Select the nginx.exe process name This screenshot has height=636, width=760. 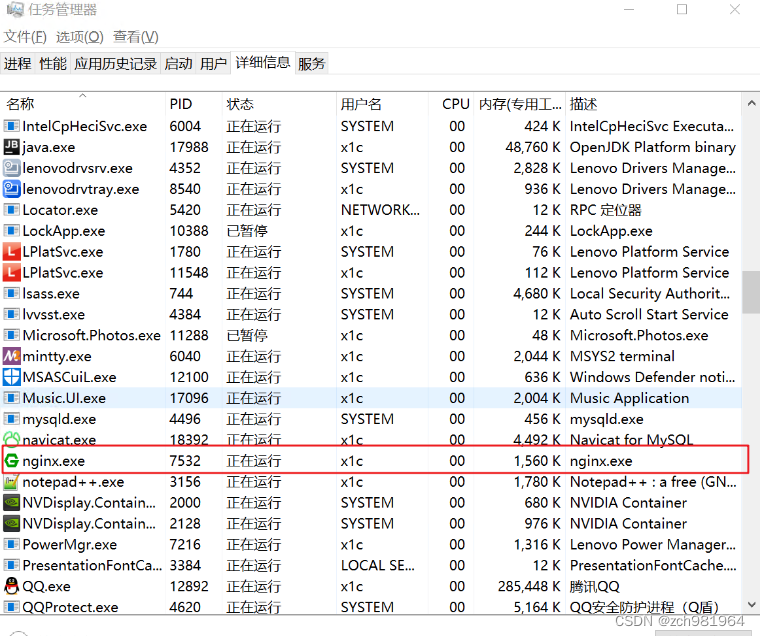click(54, 461)
